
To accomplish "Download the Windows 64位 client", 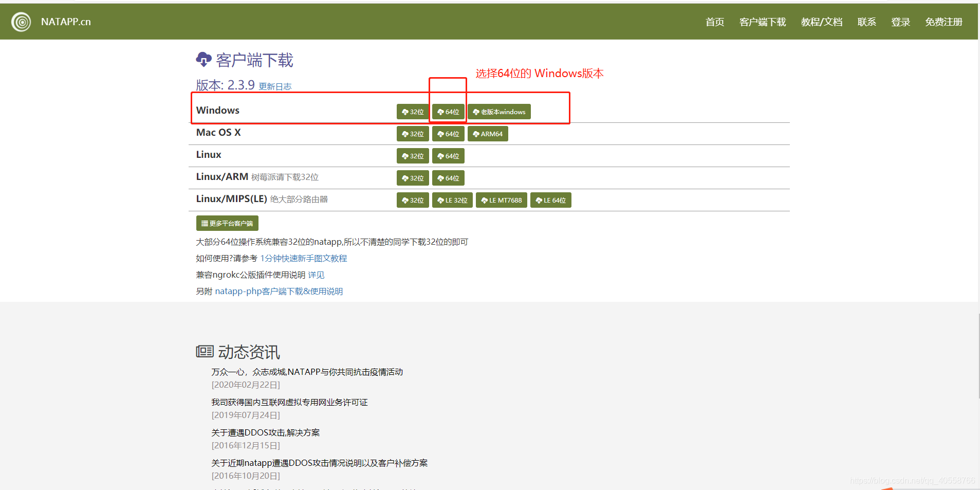I will coord(448,112).
